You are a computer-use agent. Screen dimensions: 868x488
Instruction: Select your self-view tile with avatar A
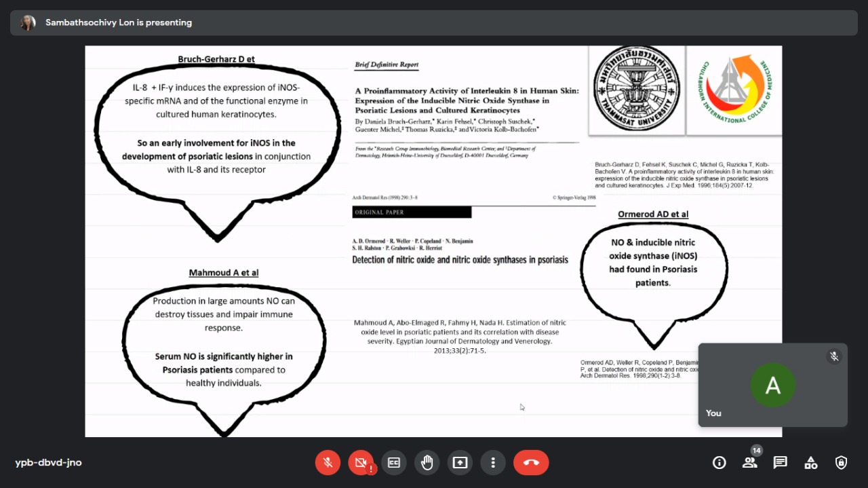click(773, 385)
